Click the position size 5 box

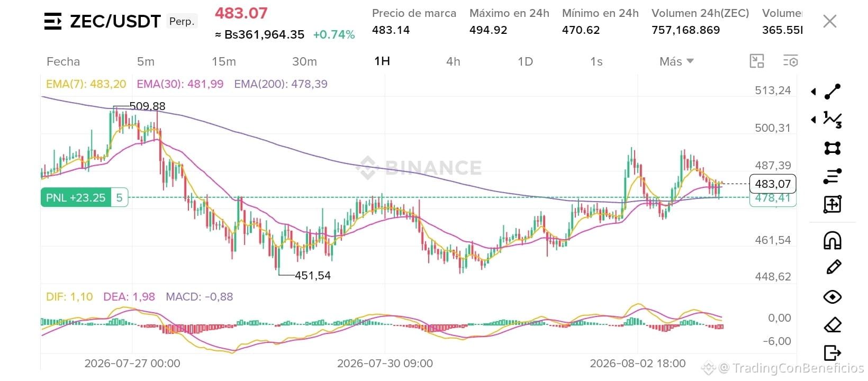pos(120,198)
